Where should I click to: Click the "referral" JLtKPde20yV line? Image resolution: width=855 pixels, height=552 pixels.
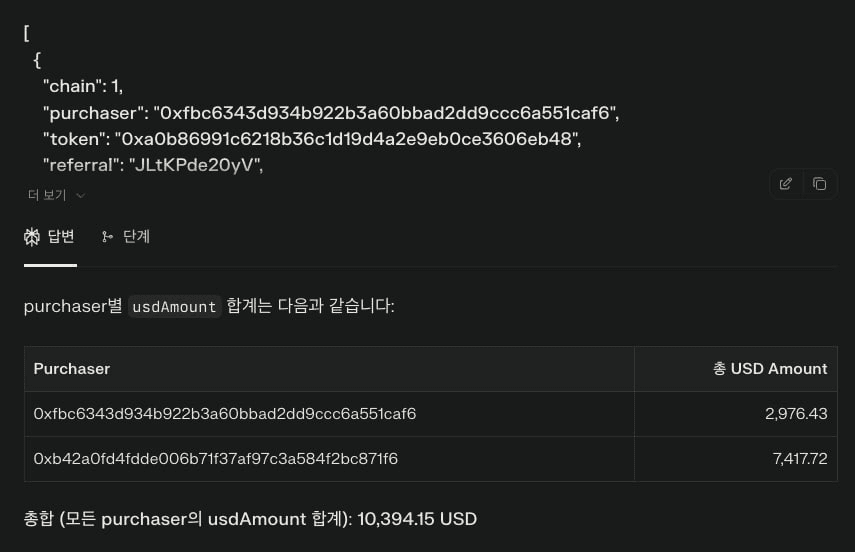152,165
